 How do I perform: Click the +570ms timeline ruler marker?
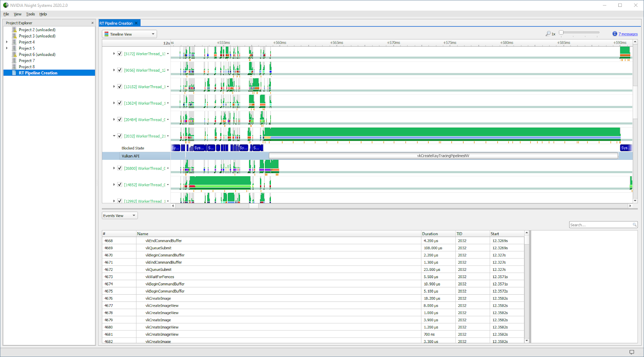393,43
